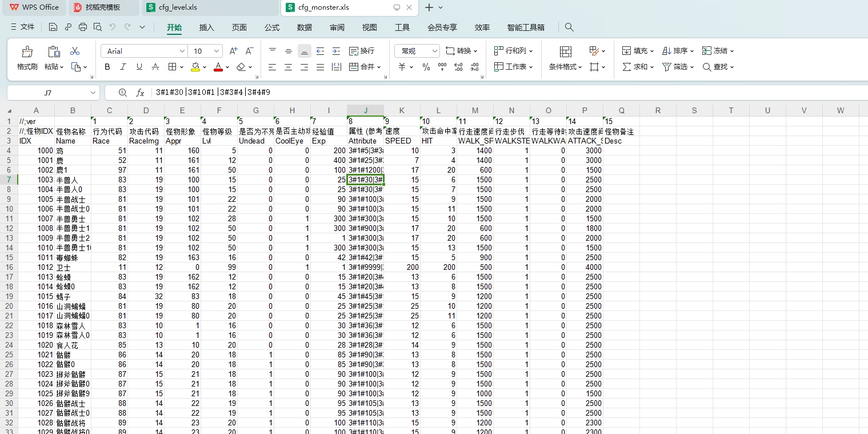Screen dimensions: 868x434
Task: Decrease font size with A- icon
Action: pyautogui.click(x=250, y=51)
